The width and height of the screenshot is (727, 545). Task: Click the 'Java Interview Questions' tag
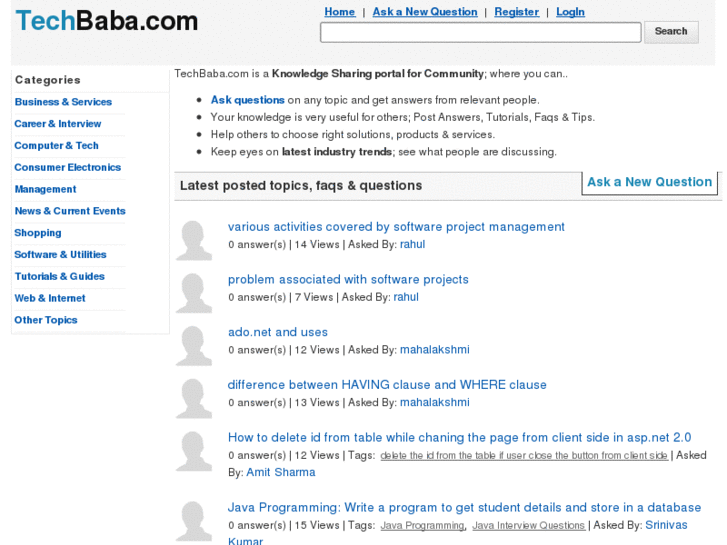click(528, 526)
